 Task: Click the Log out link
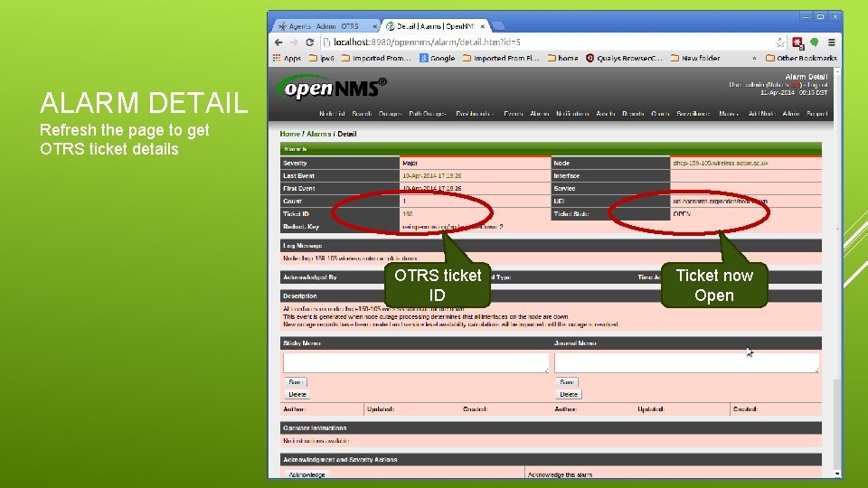817,85
